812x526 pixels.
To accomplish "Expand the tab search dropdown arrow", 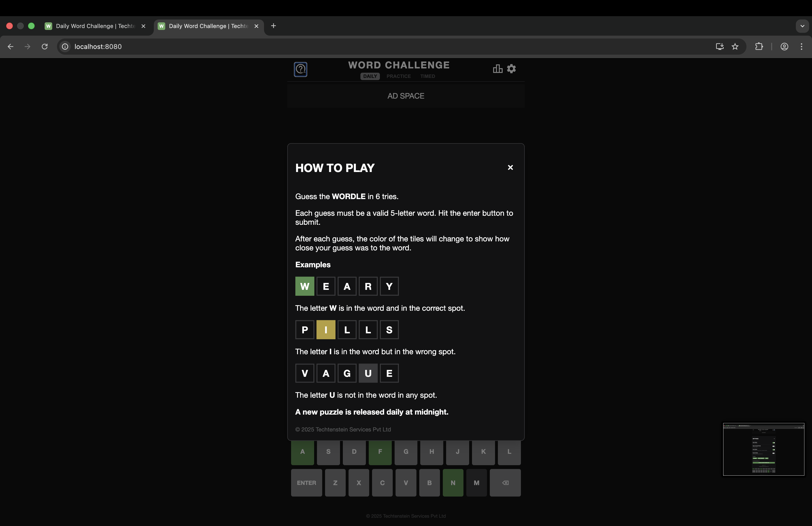I will click(802, 26).
